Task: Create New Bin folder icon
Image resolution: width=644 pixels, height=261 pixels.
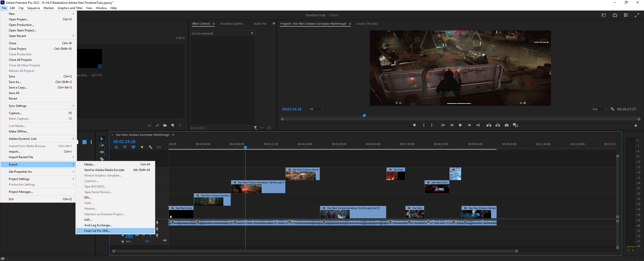Action: [x=165, y=125]
